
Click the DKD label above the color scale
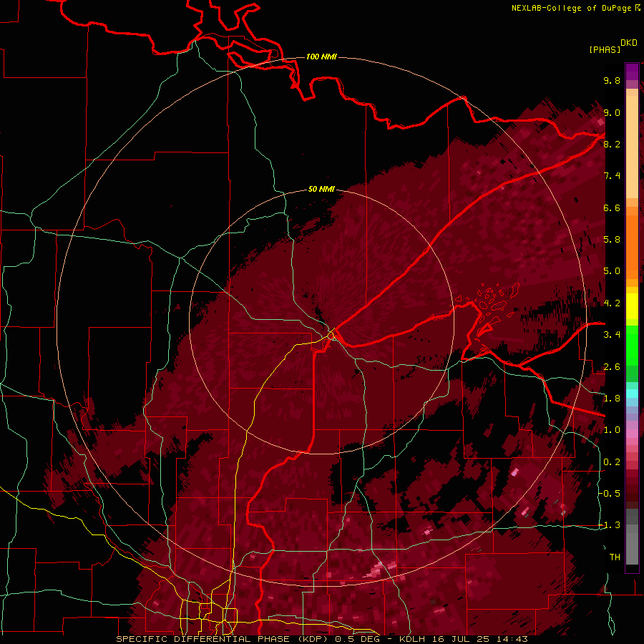(x=628, y=43)
